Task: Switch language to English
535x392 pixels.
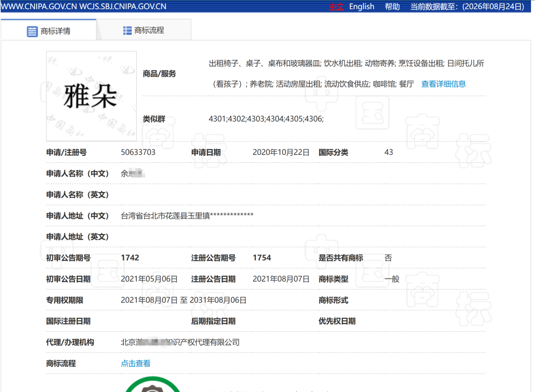Action: pyautogui.click(x=362, y=6)
